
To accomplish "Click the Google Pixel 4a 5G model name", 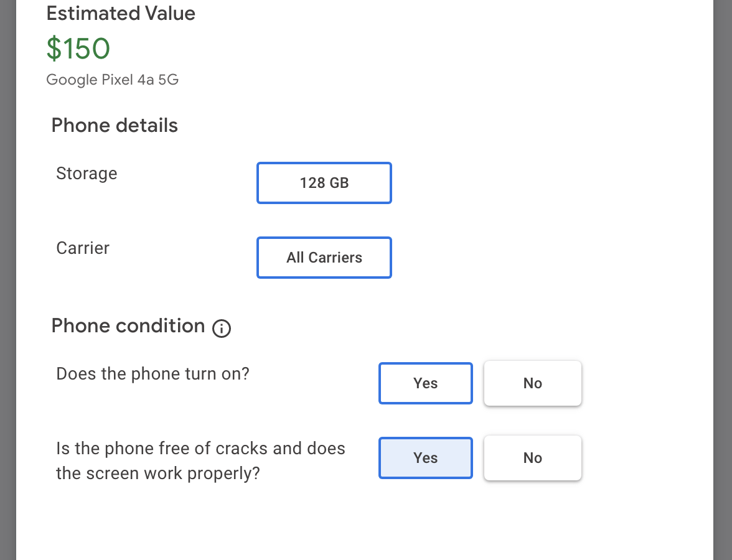I will pyautogui.click(x=113, y=80).
